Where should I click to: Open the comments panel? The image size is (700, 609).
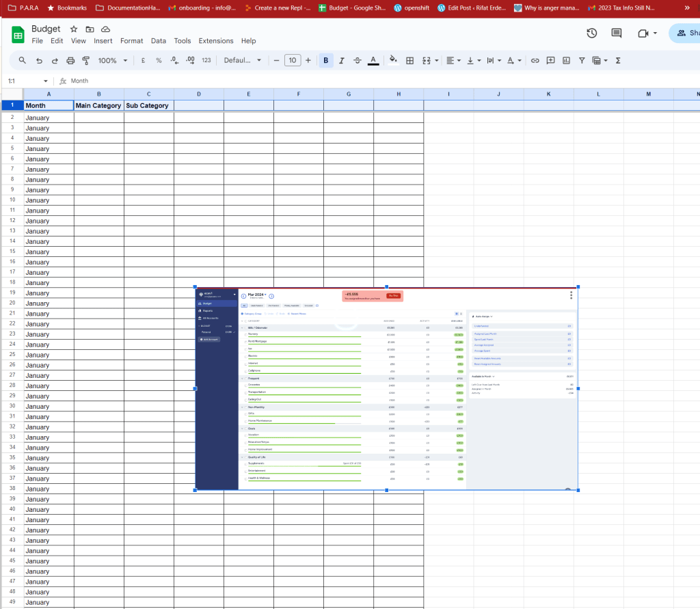click(617, 33)
